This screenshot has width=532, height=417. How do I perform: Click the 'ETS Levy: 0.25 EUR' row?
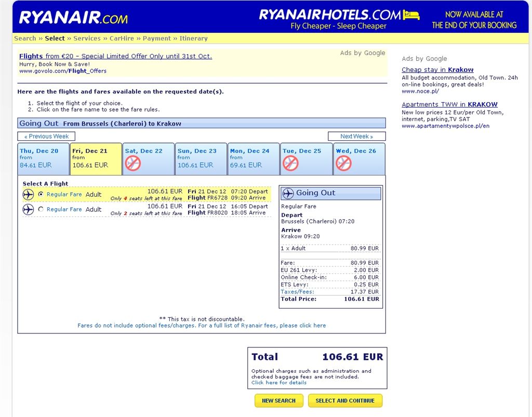point(330,285)
